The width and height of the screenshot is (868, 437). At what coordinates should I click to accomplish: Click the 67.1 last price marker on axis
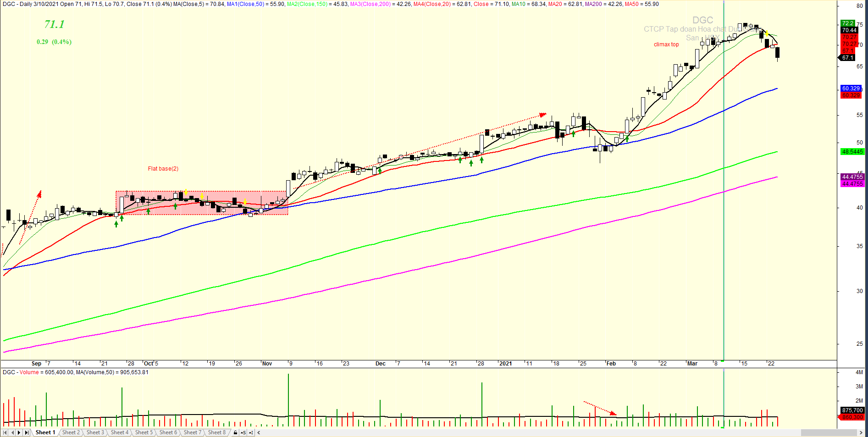pos(848,58)
